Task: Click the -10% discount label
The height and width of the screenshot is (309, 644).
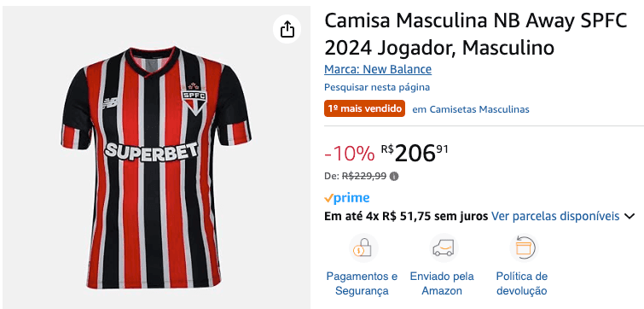Action: 349,154
